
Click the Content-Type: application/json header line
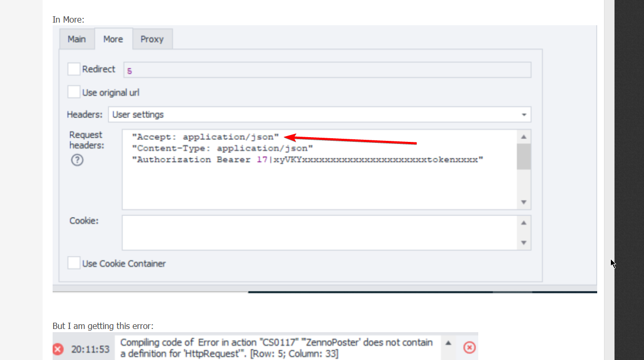pyautogui.click(x=222, y=149)
